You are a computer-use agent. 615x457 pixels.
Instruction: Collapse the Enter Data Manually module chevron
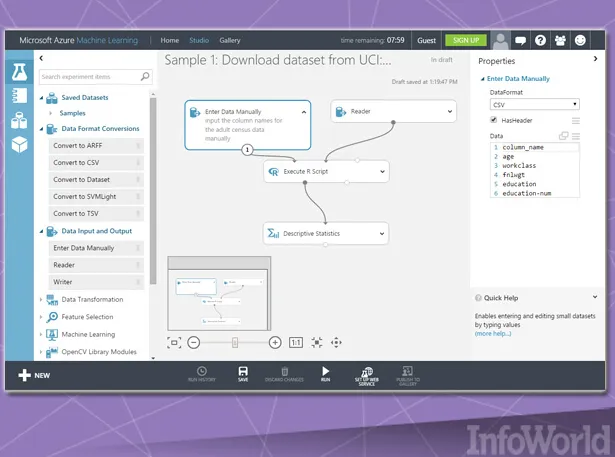click(x=304, y=112)
